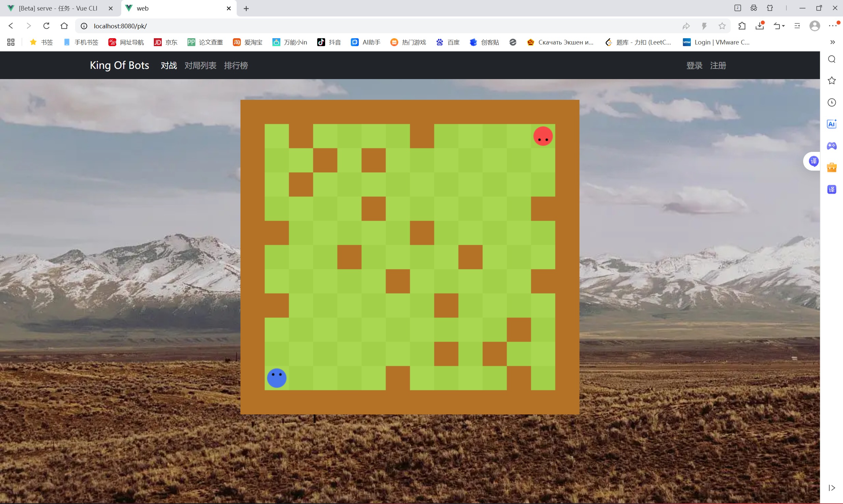Click the 登录 link
The width and height of the screenshot is (843, 504).
click(x=694, y=65)
